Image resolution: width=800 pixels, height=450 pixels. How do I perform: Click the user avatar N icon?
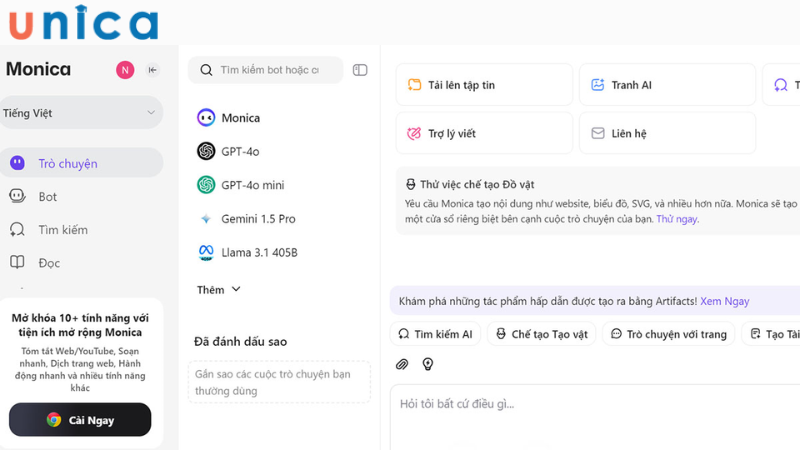coord(125,70)
